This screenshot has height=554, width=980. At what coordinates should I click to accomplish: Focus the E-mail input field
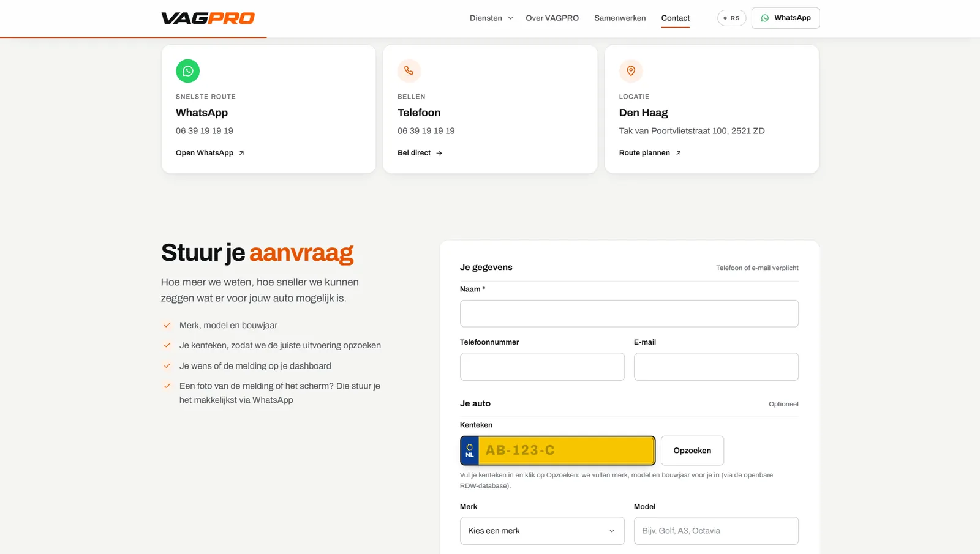click(x=716, y=367)
